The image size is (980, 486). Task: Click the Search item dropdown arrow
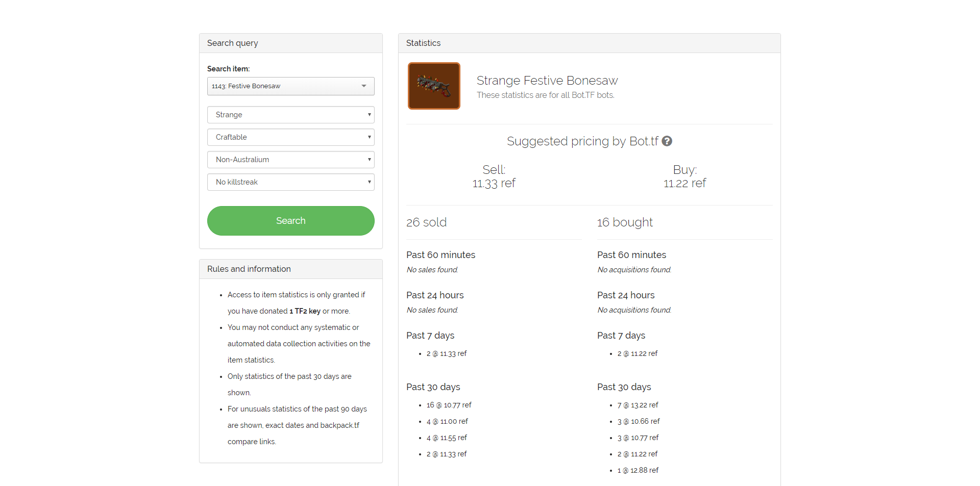pyautogui.click(x=364, y=86)
